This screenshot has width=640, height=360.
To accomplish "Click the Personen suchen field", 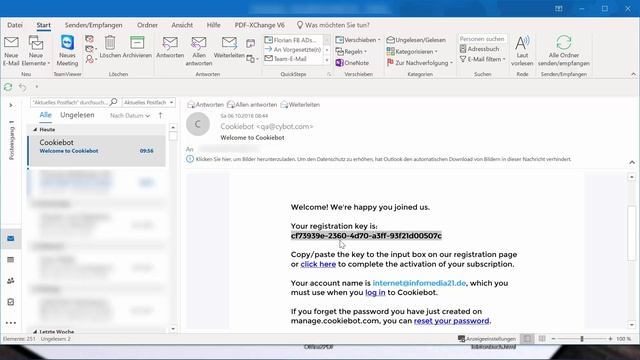I will coord(482,39).
